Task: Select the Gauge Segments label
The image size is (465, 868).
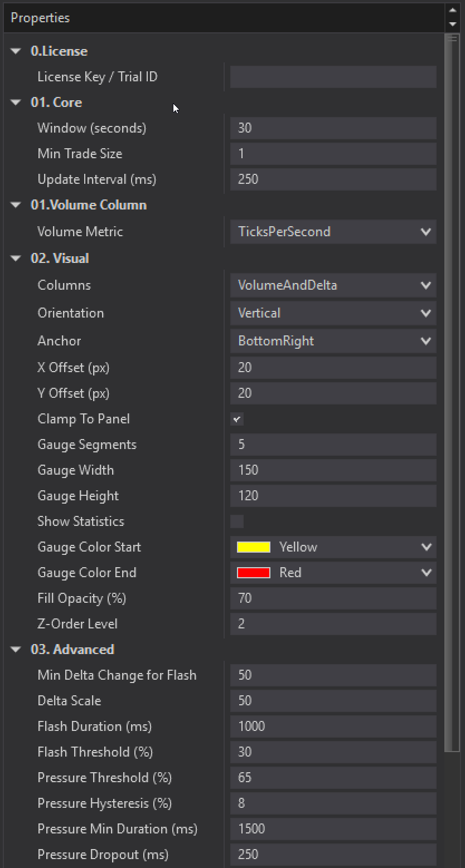Action: (x=87, y=445)
